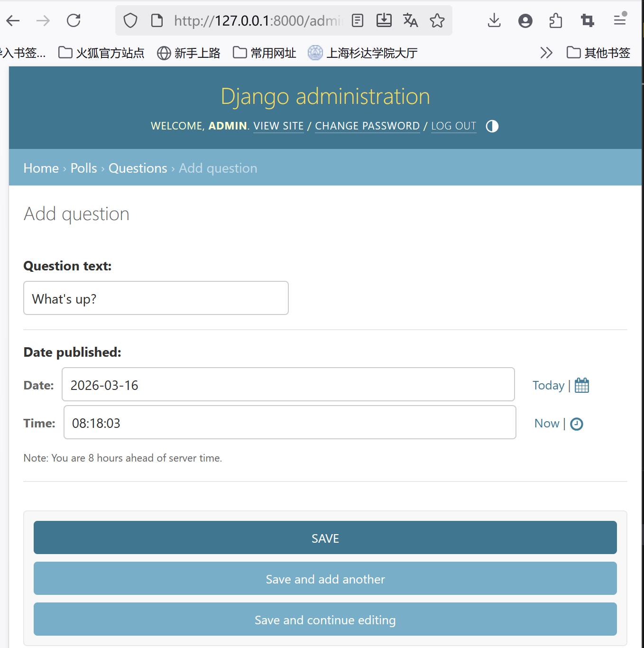The image size is (644, 648).
Task: Click the LOG OUT link
Action: coord(454,126)
